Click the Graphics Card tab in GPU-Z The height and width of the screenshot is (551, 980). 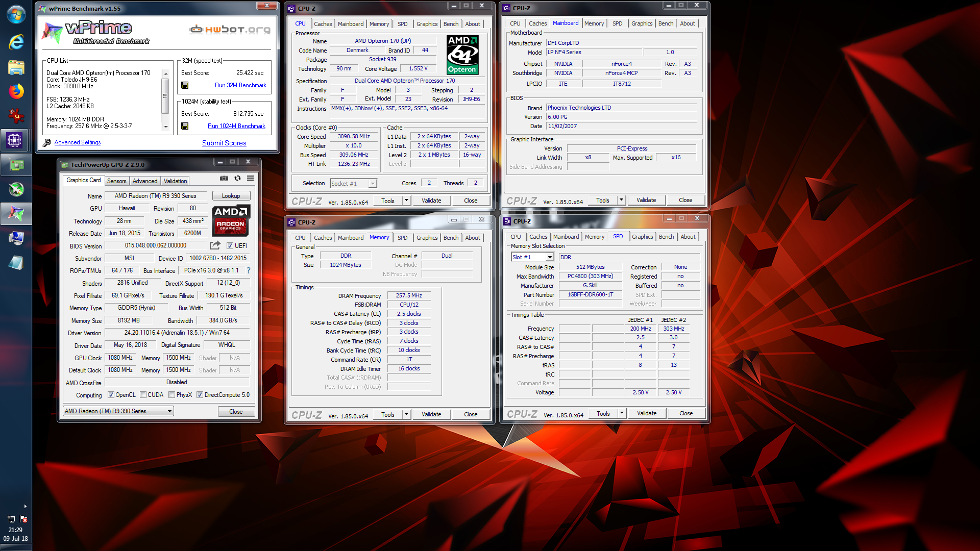click(83, 180)
